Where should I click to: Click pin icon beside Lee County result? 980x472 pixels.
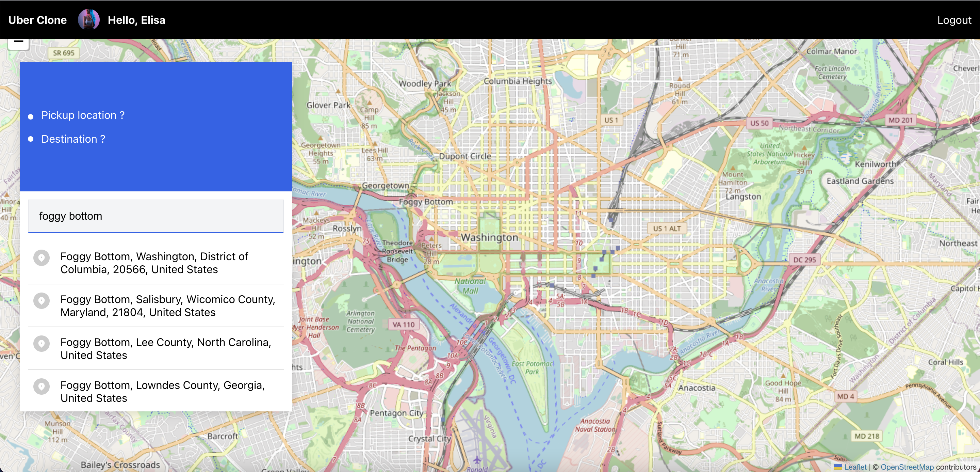42,344
